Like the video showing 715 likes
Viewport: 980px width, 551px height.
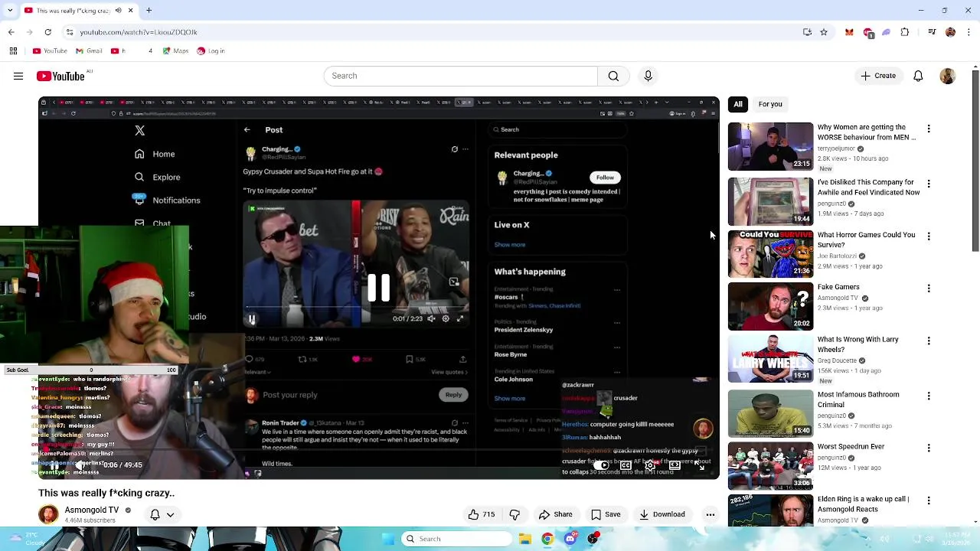pos(482,514)
